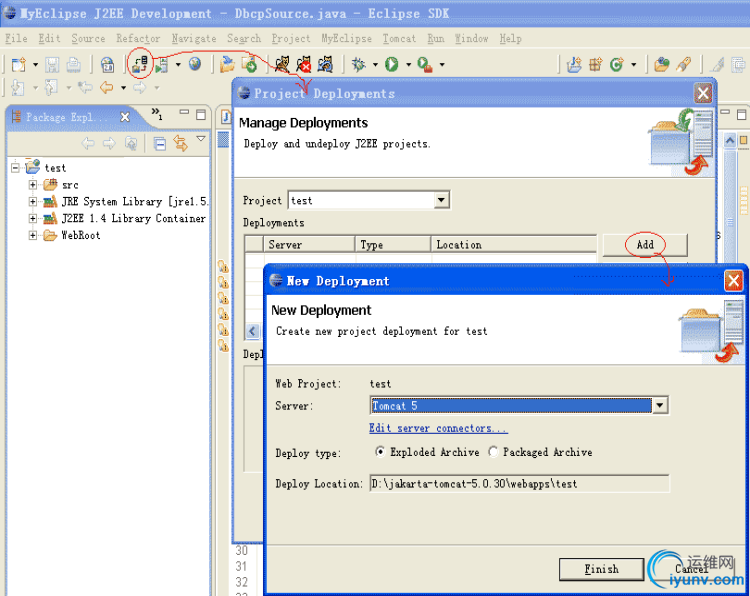Maximize the Package Explorer view

pos(201,114)
